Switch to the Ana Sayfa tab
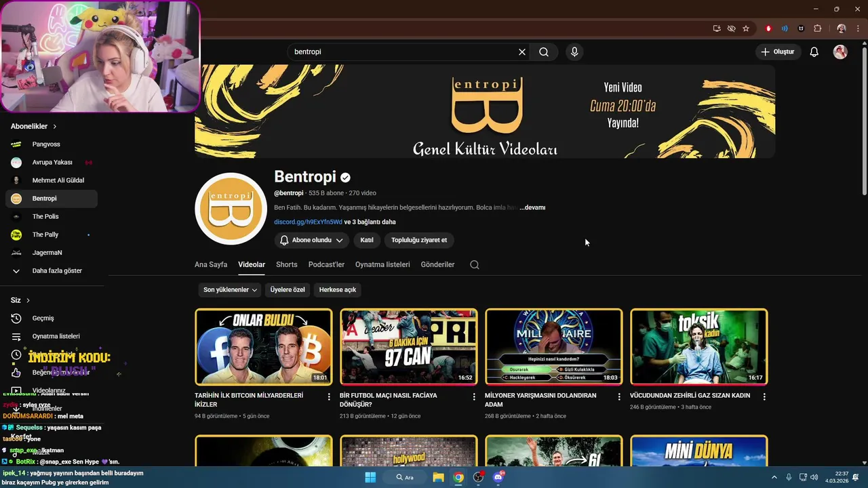This screenshot has width=868, height=488. 211,264
